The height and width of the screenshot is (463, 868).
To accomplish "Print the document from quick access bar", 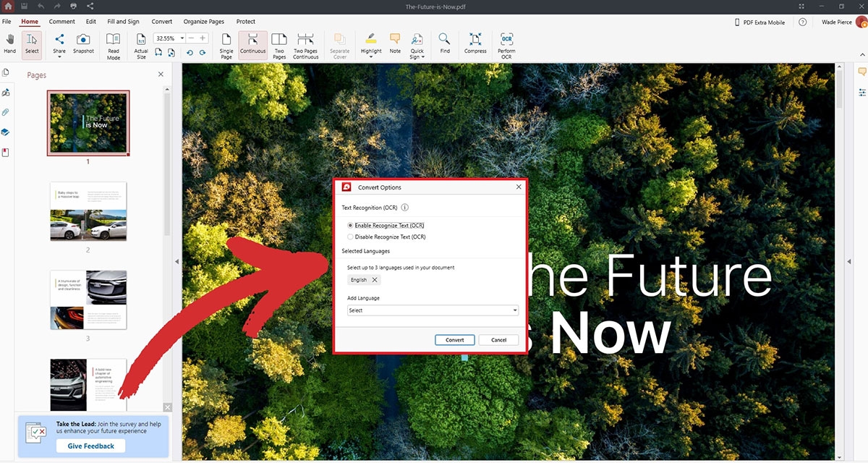I will [x=73, y=6].
